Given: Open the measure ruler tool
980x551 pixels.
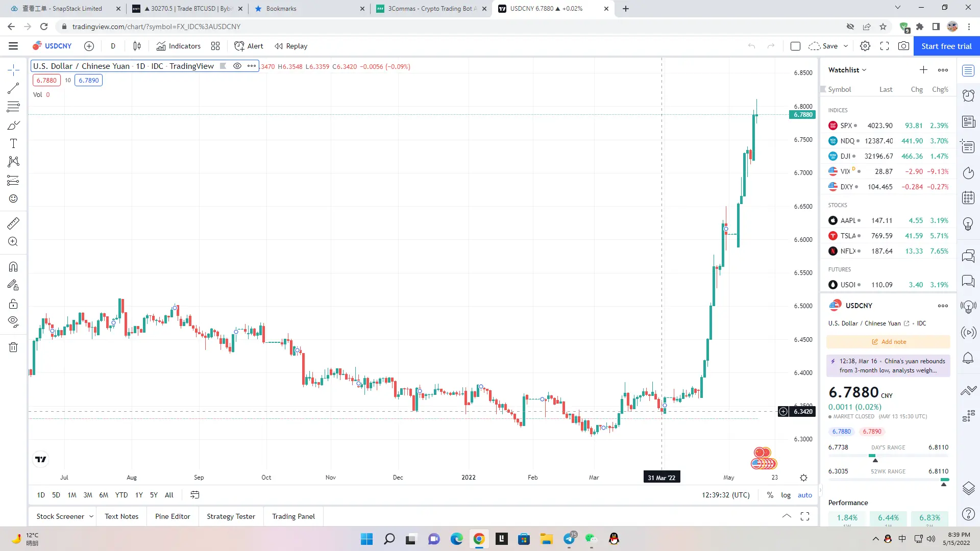Looking at the screenshot, I should (13, 223).
